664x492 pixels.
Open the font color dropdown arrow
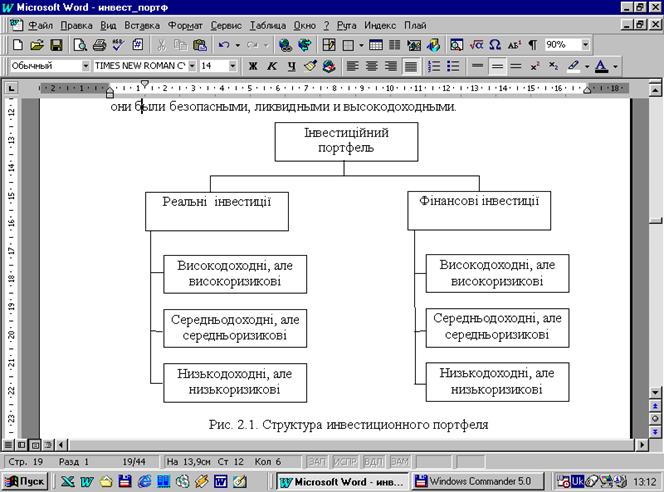(615, 67)
